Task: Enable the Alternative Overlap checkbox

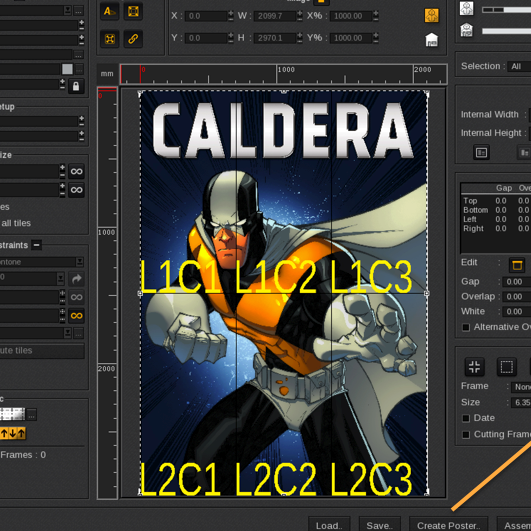Action: click(466, 327)
